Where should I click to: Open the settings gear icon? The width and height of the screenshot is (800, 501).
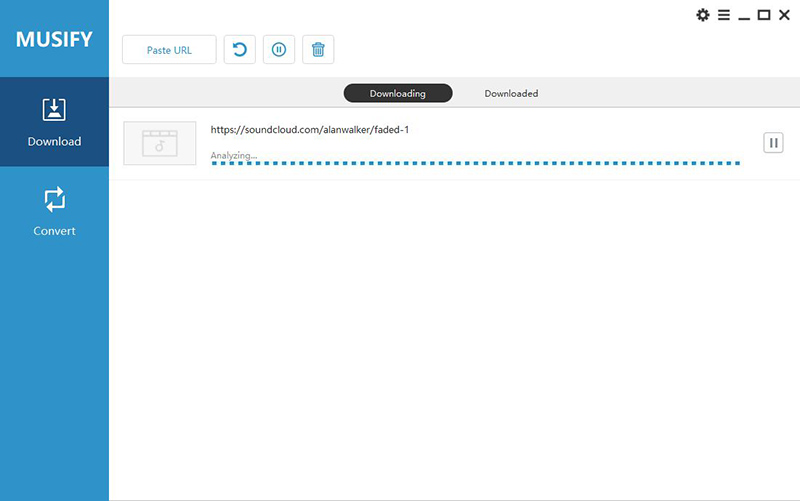pos(703,15)
